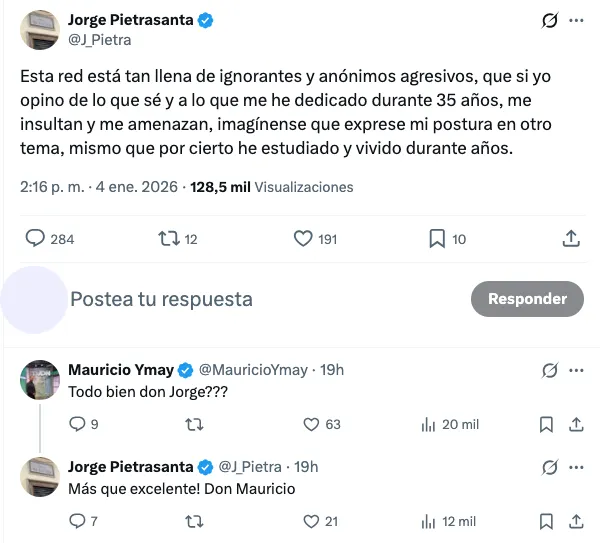
Task: View analytics for Mauricio's reply (20 mil)
Action: [x=429, y=424]
